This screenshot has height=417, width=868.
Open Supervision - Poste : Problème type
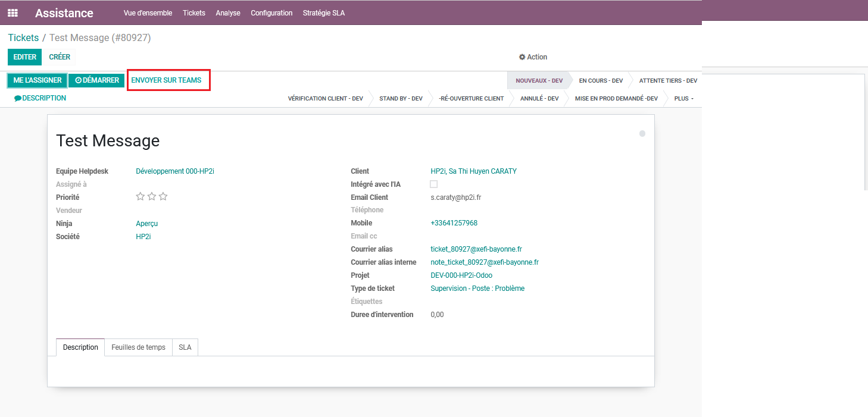tap(477, 289)
